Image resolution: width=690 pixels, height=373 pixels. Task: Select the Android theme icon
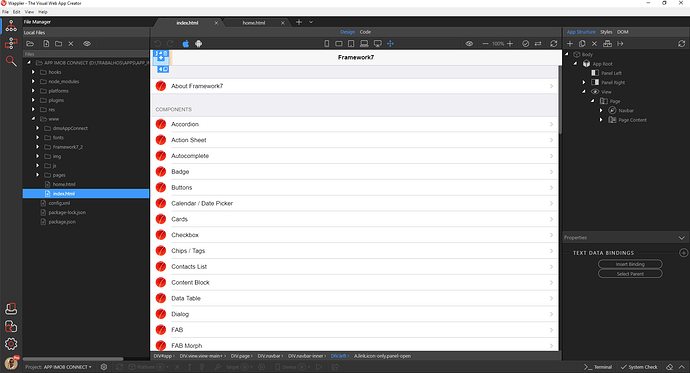(198, 44)
